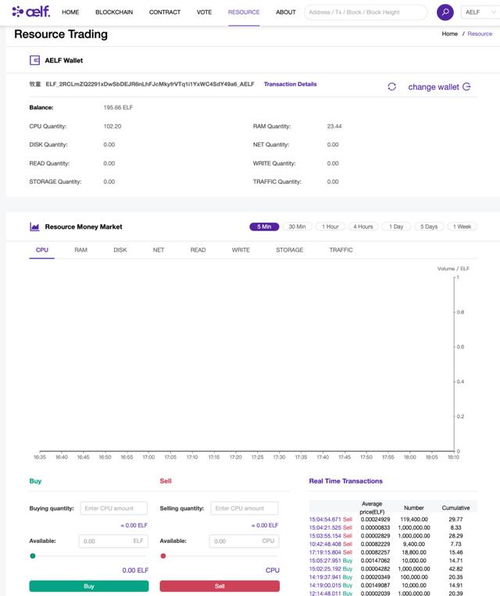
Task: Click the change wallet logout icon
Action: (x=467, y=87)
